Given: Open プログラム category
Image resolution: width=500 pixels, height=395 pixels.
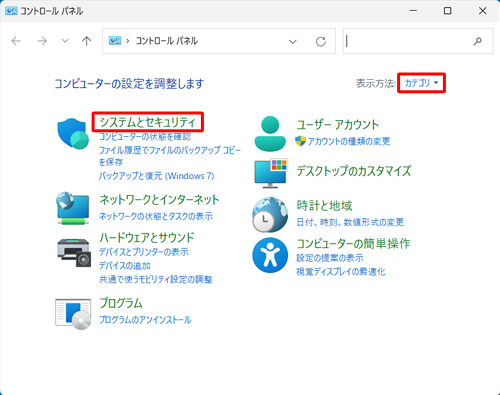Looking at the screenshot, I should click(121, 303).
